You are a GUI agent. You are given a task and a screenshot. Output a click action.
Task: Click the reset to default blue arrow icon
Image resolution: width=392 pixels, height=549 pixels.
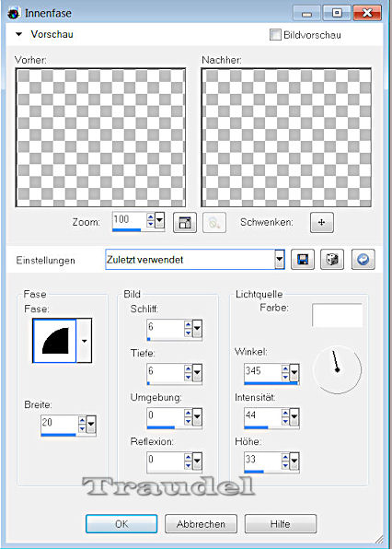click(363, 260)
